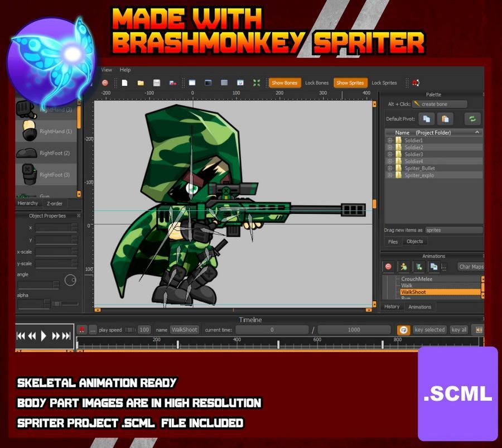Screen dimensions: 502x448
Task: Toggle the Show Bones button
Action: coord(284,83)
